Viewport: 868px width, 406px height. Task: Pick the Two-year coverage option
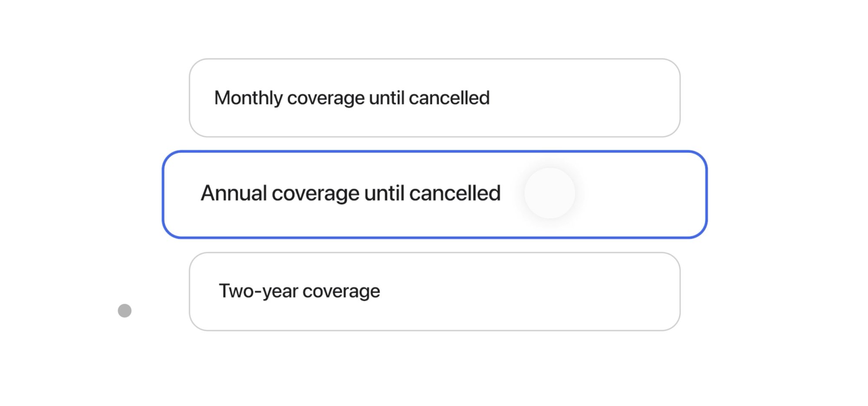434,291
